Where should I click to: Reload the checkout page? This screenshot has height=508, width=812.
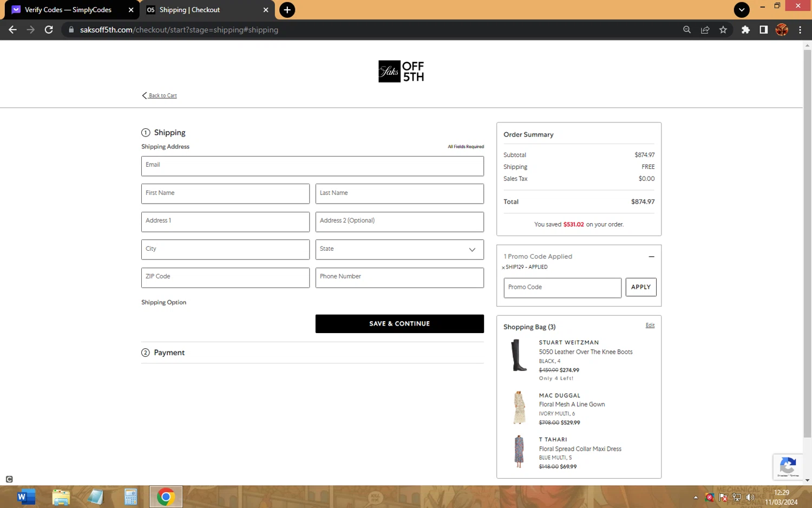[x=49, y=30]
